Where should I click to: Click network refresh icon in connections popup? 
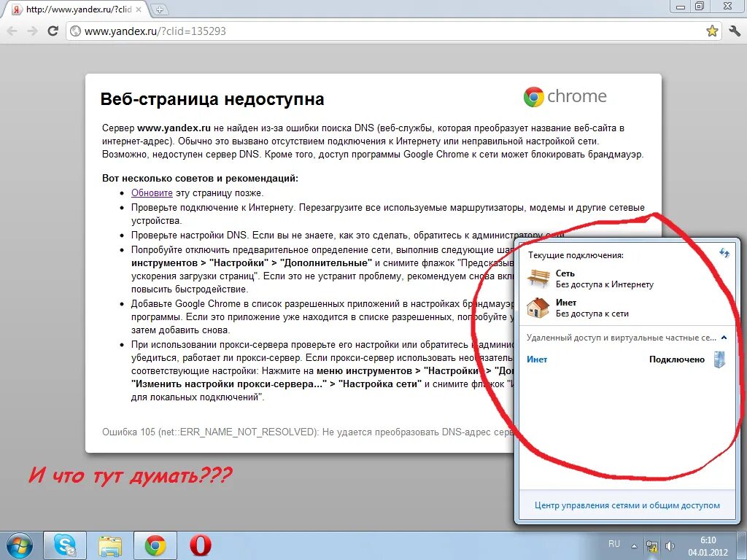pyautogui.click(x=724, y=253)
